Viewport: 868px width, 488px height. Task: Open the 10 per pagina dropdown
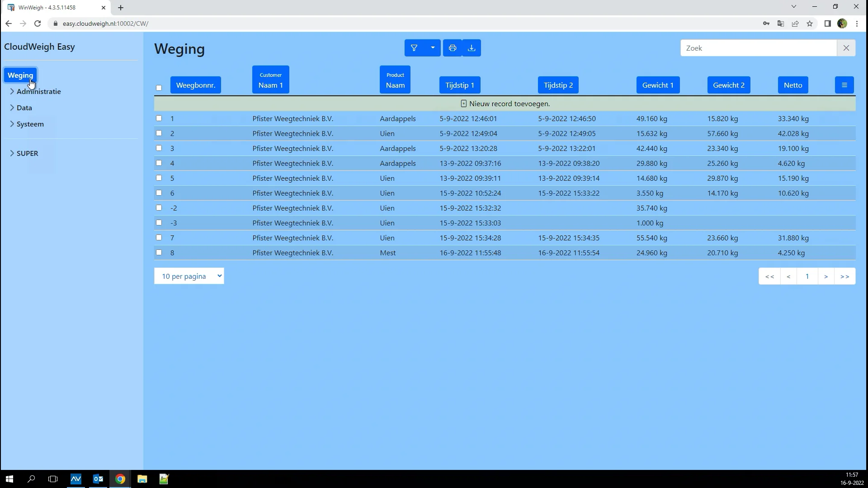(189, 276)
